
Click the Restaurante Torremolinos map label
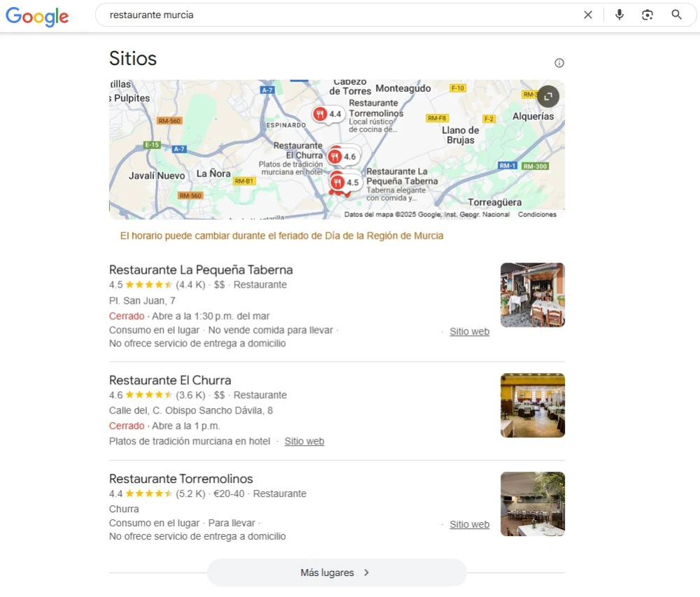click(x=376, y=108)
